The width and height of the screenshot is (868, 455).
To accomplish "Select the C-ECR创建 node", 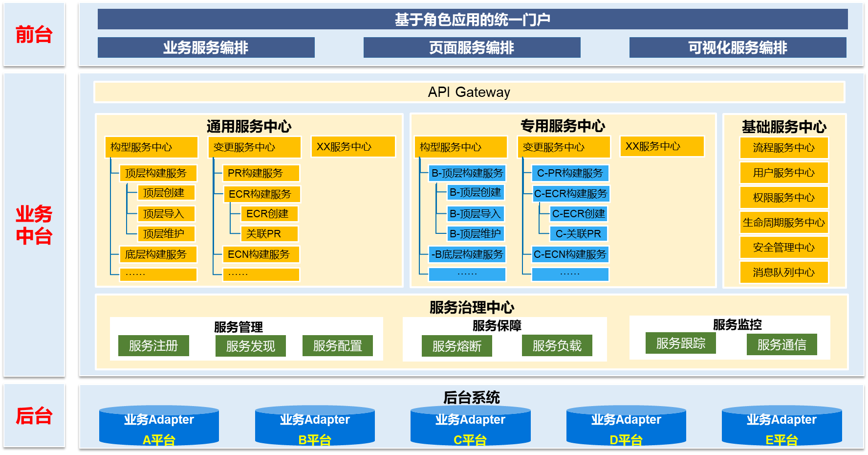I will [x=579, y=214].
